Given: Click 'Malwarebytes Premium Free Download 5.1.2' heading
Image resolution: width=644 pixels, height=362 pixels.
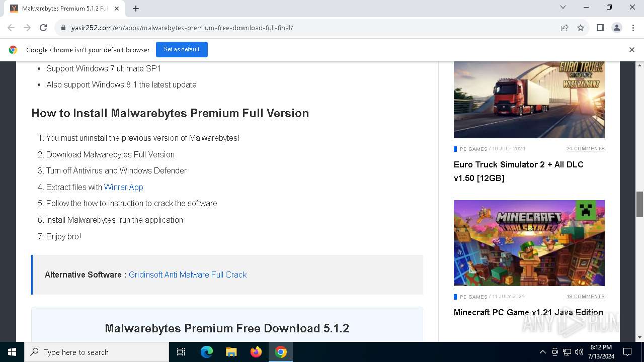Looking at the screenshot, I should coord(227,328).
